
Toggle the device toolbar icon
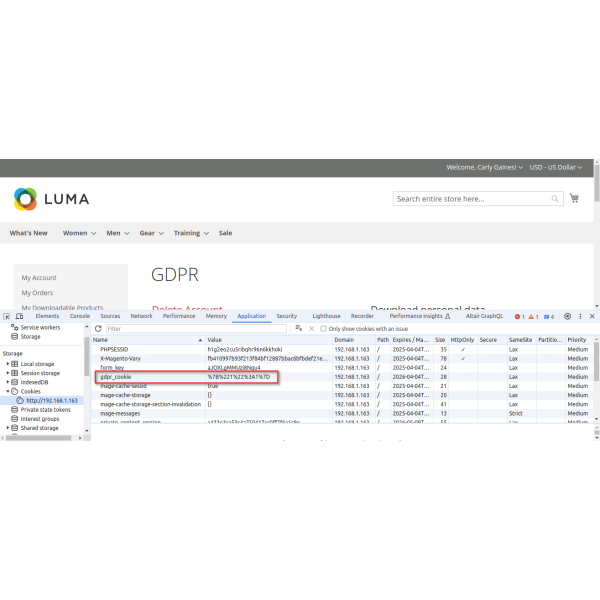pyautogui.click(x=20, y=316)
